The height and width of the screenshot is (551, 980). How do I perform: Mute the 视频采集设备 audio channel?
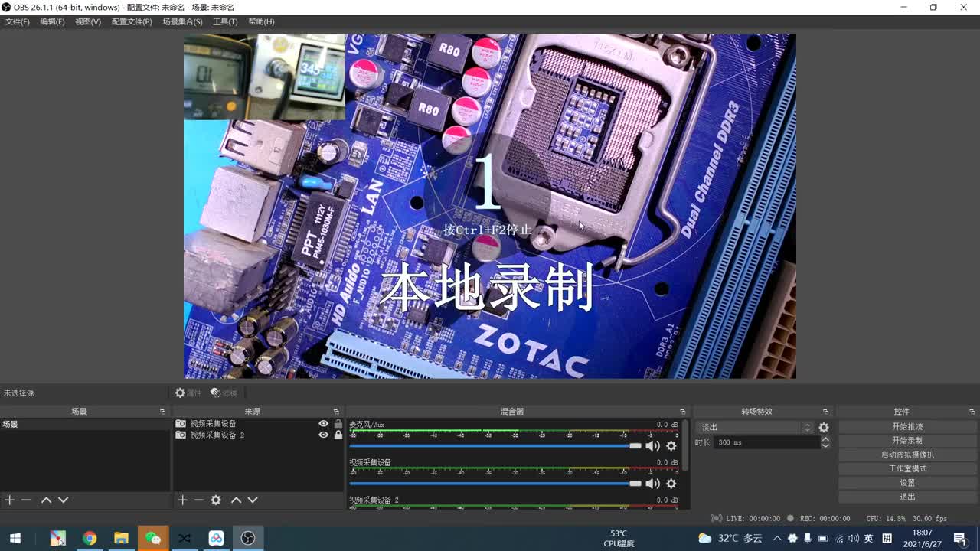point(652,484)
